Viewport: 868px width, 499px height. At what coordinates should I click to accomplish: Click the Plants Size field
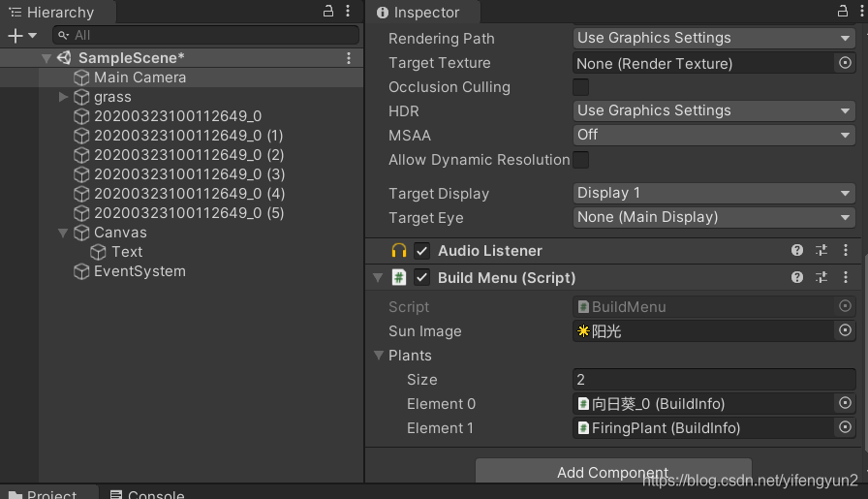tap(714, 380)
